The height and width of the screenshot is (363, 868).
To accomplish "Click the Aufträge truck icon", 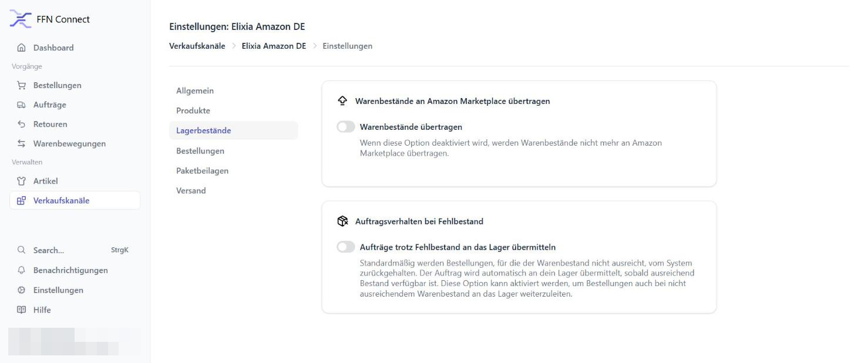I will click(22, 105).
